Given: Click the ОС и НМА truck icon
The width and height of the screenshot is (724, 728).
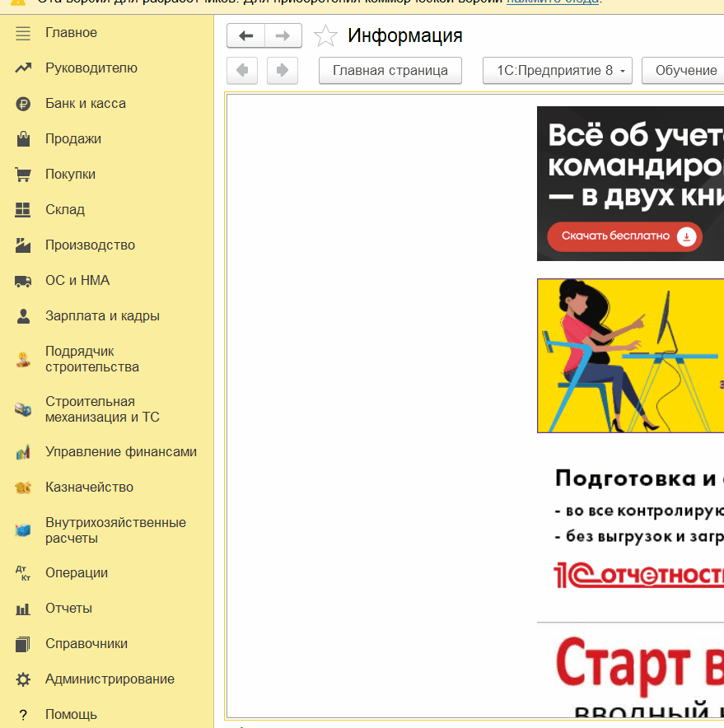Looking at the screenshot, I should [x=23, y=281].
